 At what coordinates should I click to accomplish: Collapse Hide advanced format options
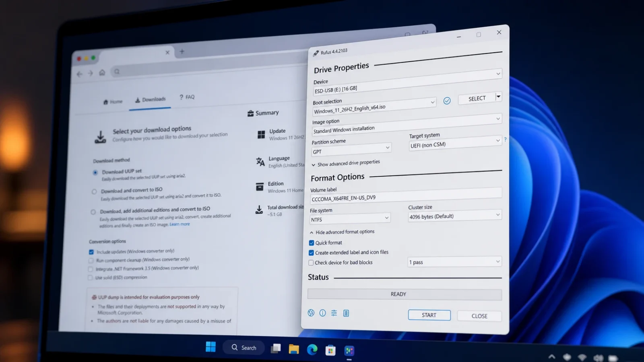pyautogui.click(x=342, y=232)
